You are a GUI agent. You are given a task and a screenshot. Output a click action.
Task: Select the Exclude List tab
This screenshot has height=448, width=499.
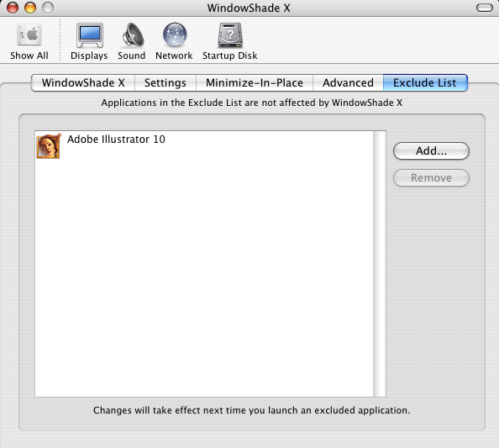[x=425, y=82]
